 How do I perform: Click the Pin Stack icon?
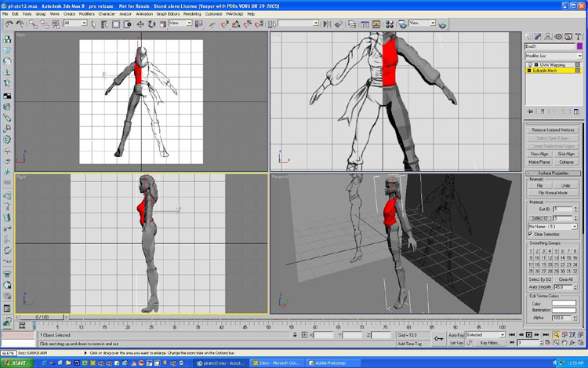point(530,111)
